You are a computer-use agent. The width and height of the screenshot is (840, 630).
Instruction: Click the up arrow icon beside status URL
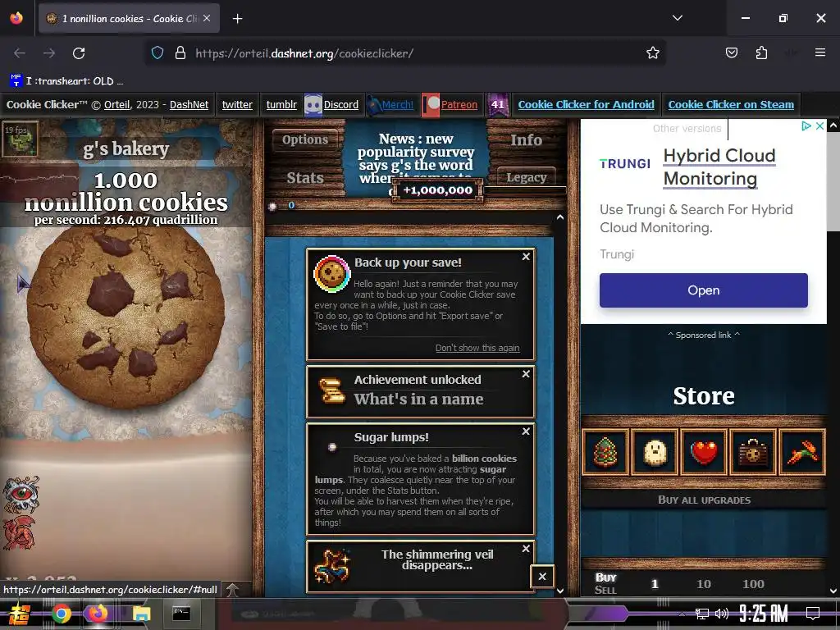coord(232,590)
